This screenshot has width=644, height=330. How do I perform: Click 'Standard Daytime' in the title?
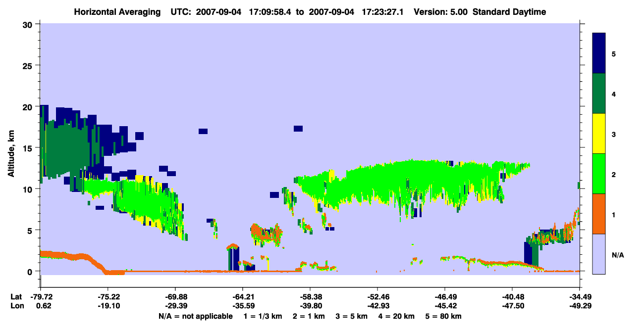click(509, 12)
